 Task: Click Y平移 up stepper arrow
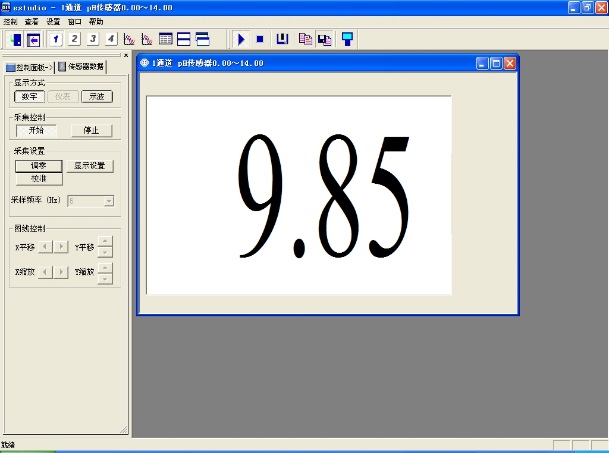tap(106, 241)
